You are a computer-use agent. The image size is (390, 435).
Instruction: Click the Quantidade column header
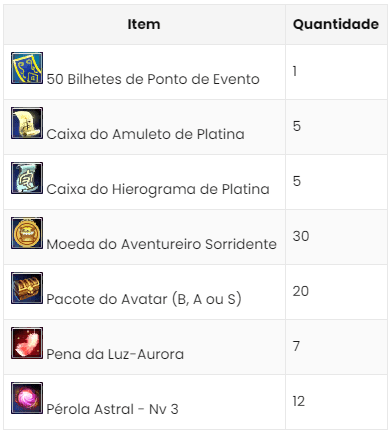pos(336,24)
